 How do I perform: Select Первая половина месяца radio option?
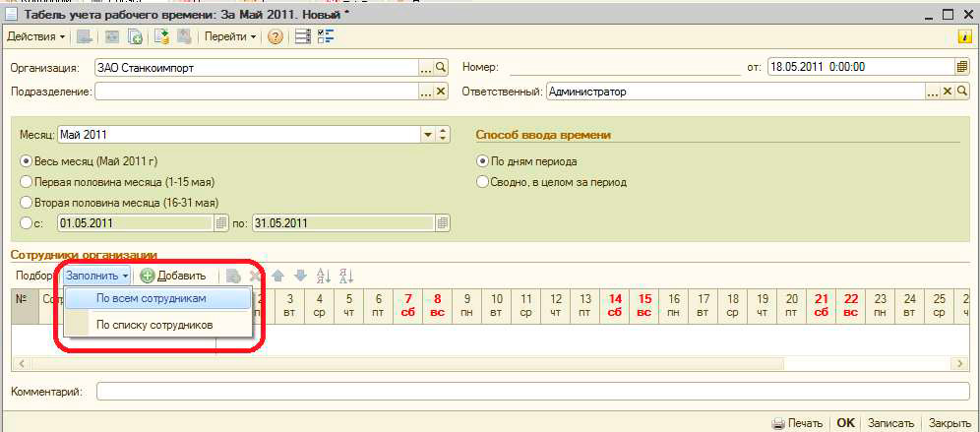point(26,182)
